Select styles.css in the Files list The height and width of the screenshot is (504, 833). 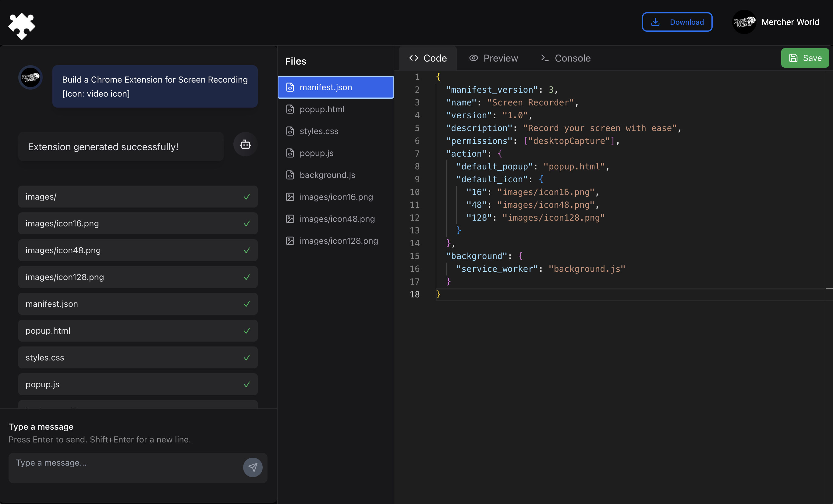coord(318,131)
